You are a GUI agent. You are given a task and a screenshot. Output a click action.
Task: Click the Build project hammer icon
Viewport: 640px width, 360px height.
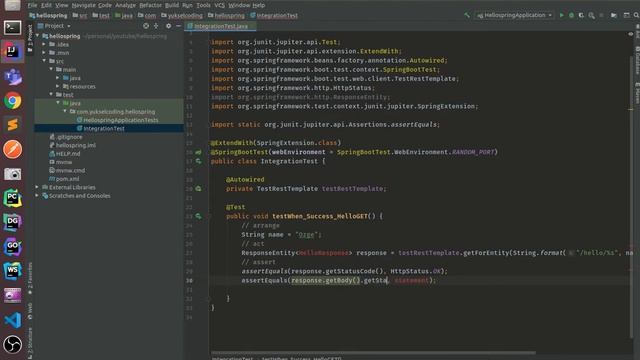click(x=467, y=15)
